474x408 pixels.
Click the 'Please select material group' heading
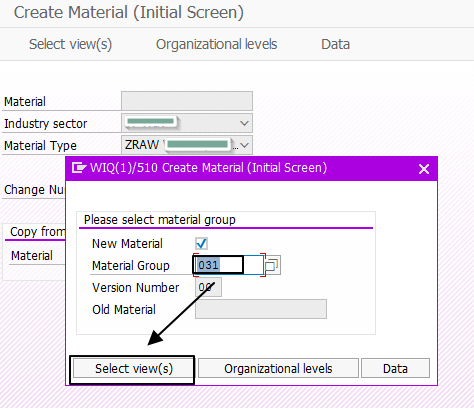[x=160, y=220]
